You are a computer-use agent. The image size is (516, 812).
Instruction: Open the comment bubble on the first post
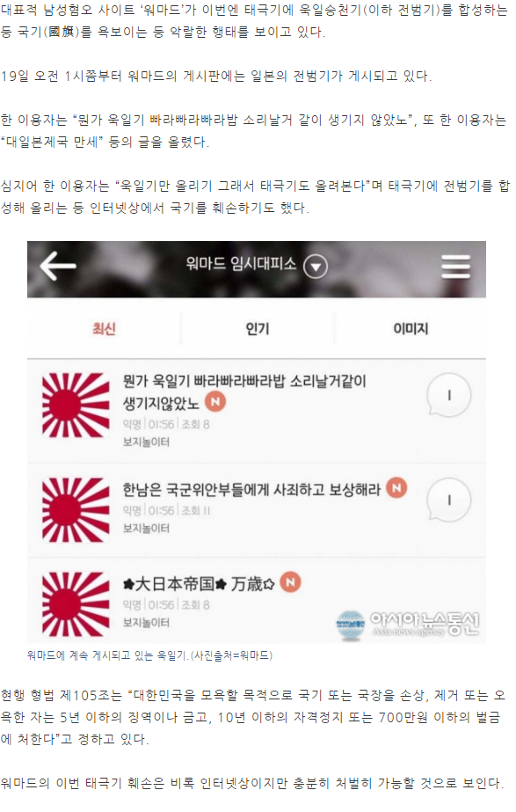point(448,395)
